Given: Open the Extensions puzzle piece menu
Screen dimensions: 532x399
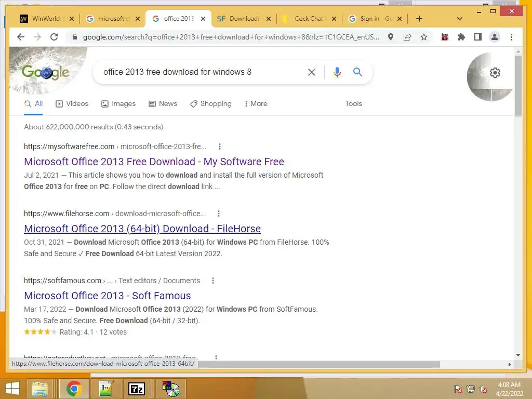Looking at the screenshot, I should [x=461, y=37].
